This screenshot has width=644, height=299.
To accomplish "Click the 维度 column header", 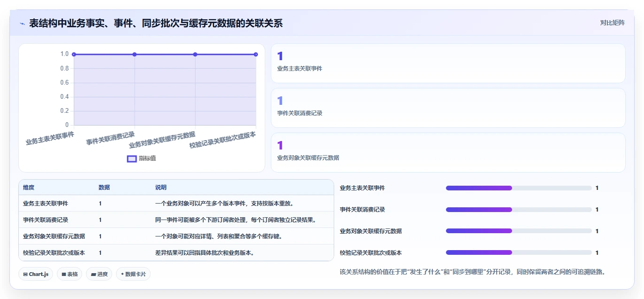I will click(29, 188).
